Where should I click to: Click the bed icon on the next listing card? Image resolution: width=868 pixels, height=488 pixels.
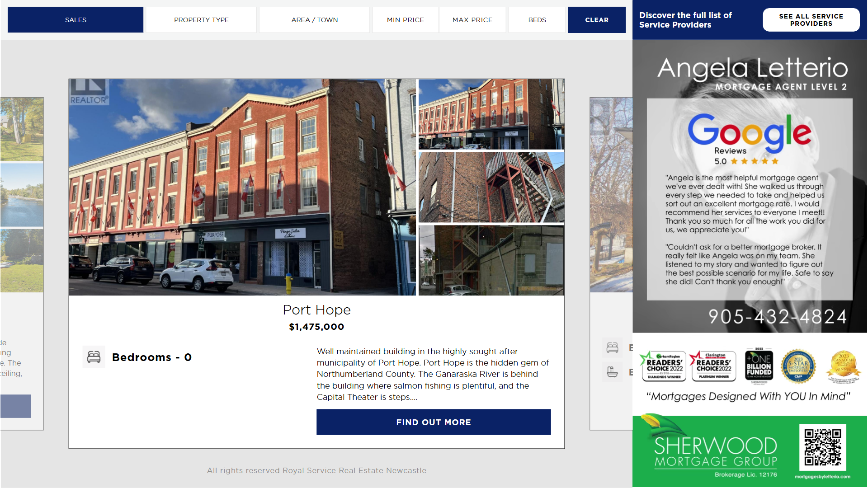pyautogui.click(x=612, y=347)
